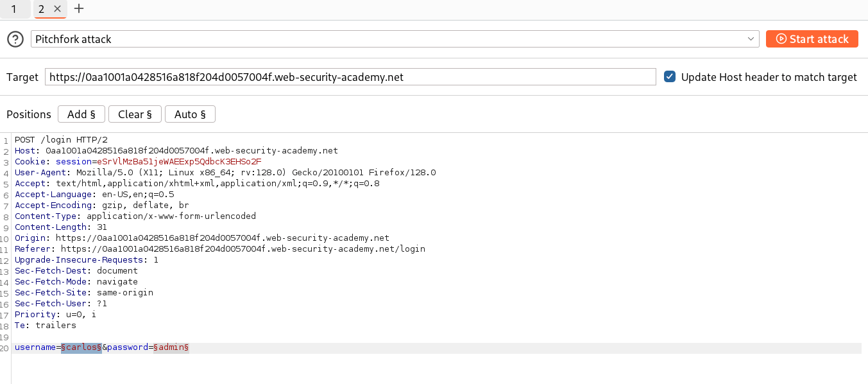This screenshot has height=384, width=868.
Task: Toggle Update Host header to match target
Action: tap(669, 76)
